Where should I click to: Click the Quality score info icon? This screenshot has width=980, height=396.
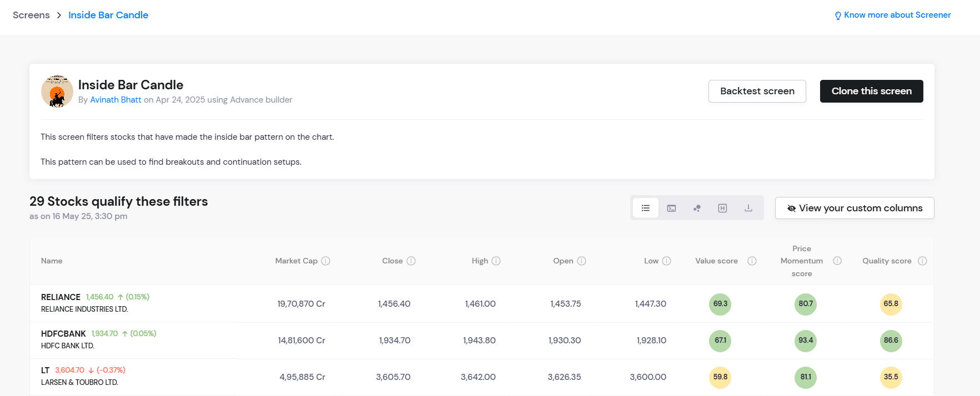click(x=923, y=261)
